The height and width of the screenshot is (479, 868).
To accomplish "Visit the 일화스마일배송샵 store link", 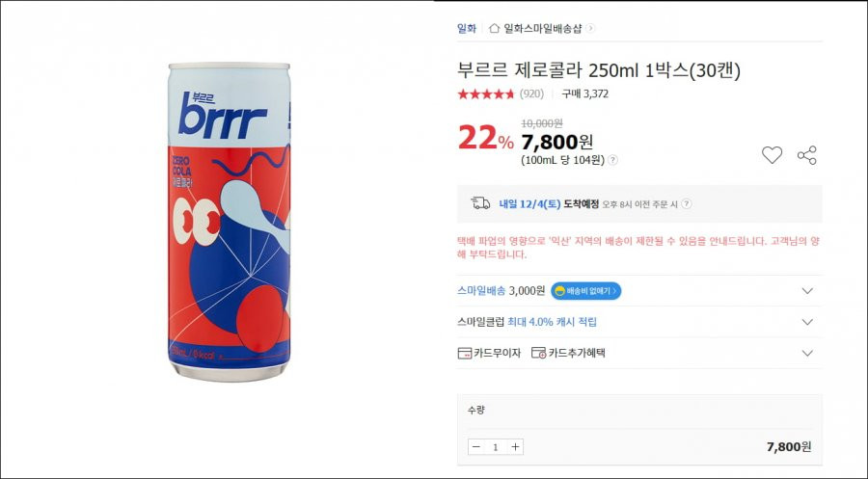I will pos(542,28).
